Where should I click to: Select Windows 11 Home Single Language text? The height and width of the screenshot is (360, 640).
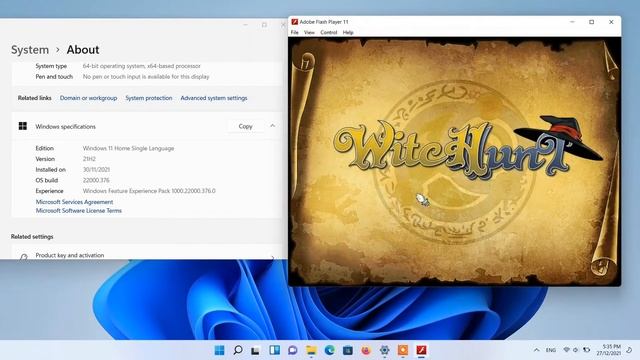pos(128,148)
